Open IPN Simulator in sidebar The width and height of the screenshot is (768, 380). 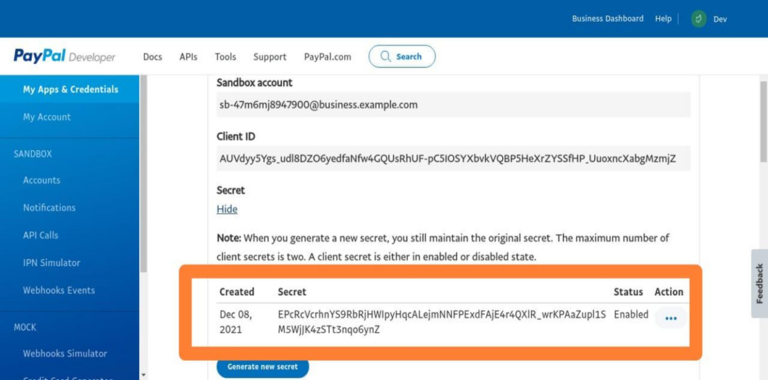click(x=51, y=262)
